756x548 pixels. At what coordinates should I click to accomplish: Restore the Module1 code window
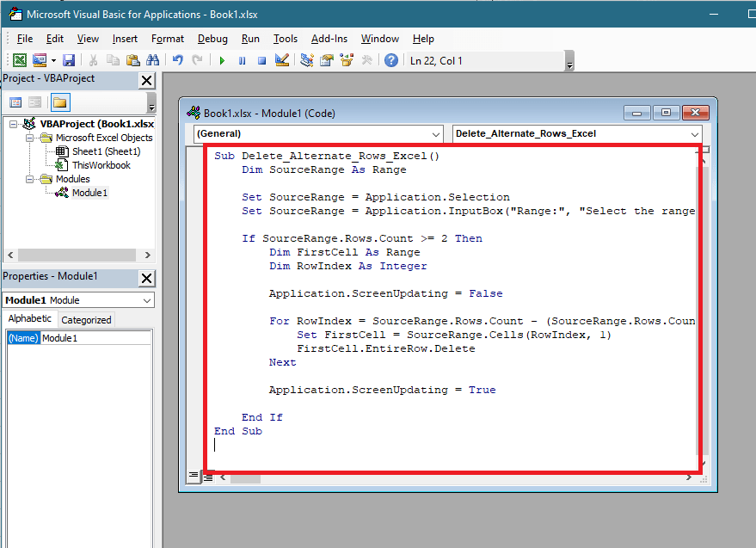point(666,113)
